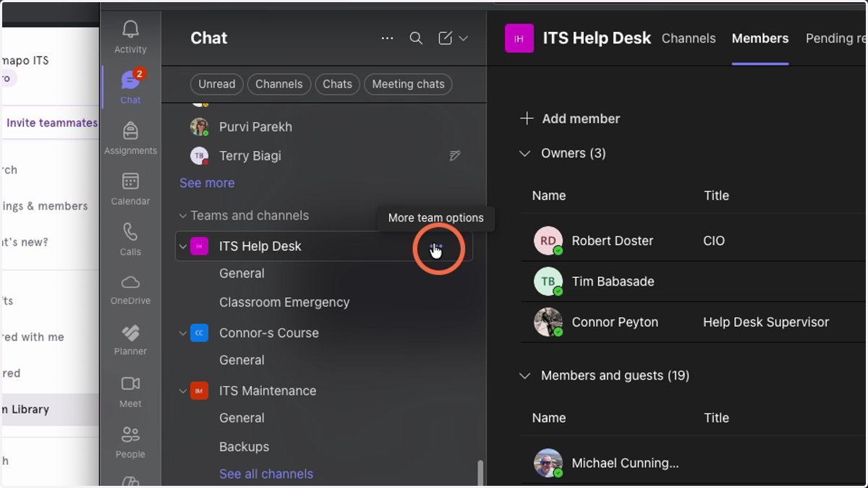Open the Backups channel
This screenshot has width=868, height=488.
point(244,447)
